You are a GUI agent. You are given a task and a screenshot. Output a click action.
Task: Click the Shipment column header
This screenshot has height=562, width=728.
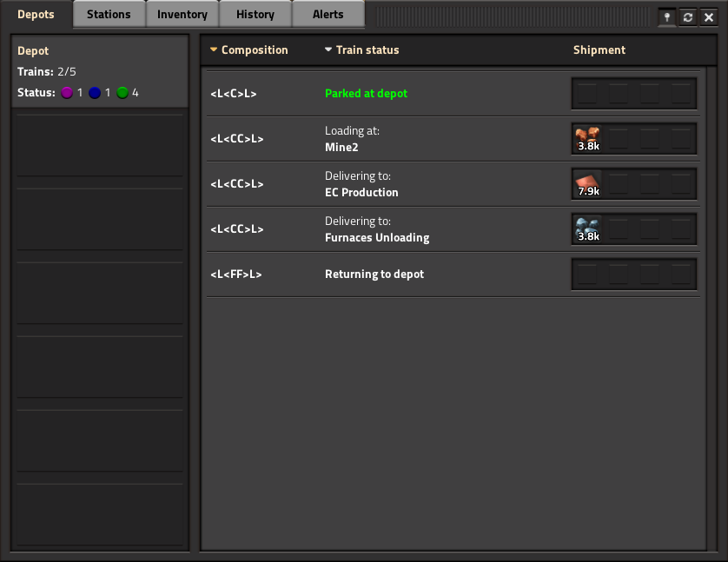pos(599,50)
